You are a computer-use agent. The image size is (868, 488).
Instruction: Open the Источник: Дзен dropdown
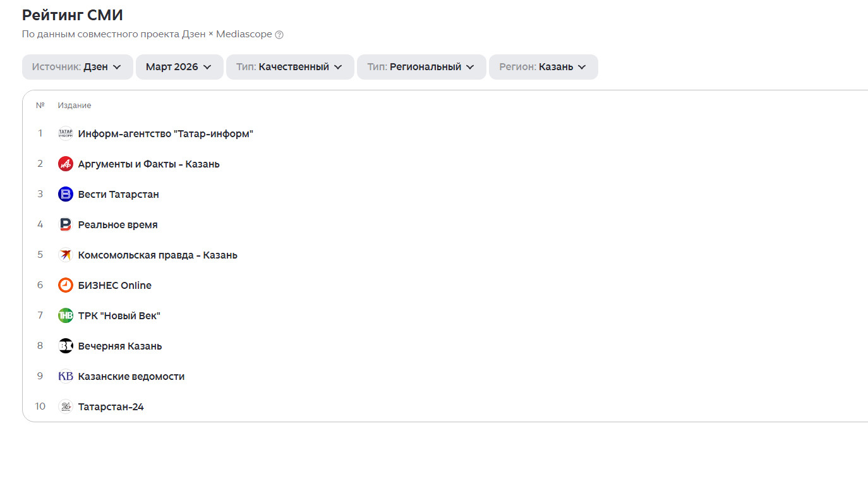77,67
